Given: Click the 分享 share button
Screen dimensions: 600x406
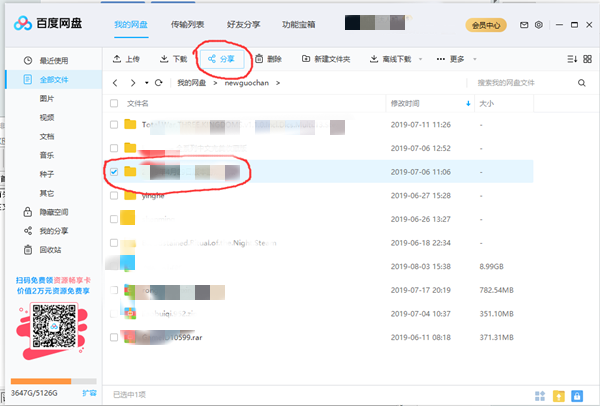Looking at the screenshot, I should click(x=222, y=59).
